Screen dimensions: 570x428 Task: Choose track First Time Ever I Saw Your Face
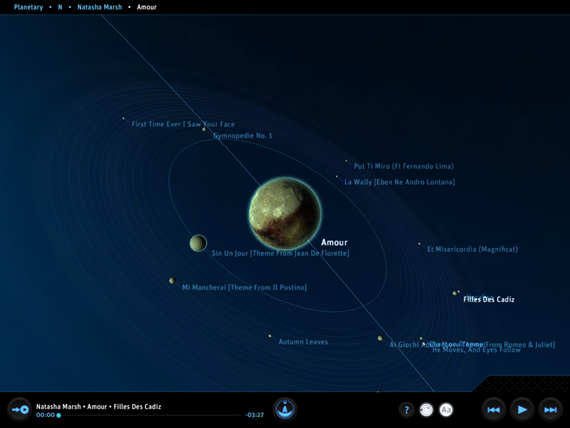183,124
